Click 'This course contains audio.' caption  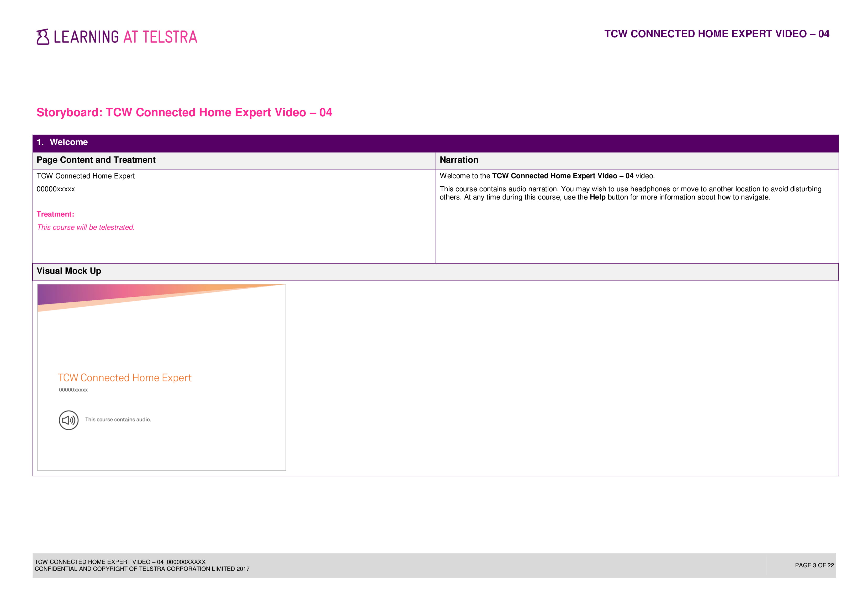[118, 419]
